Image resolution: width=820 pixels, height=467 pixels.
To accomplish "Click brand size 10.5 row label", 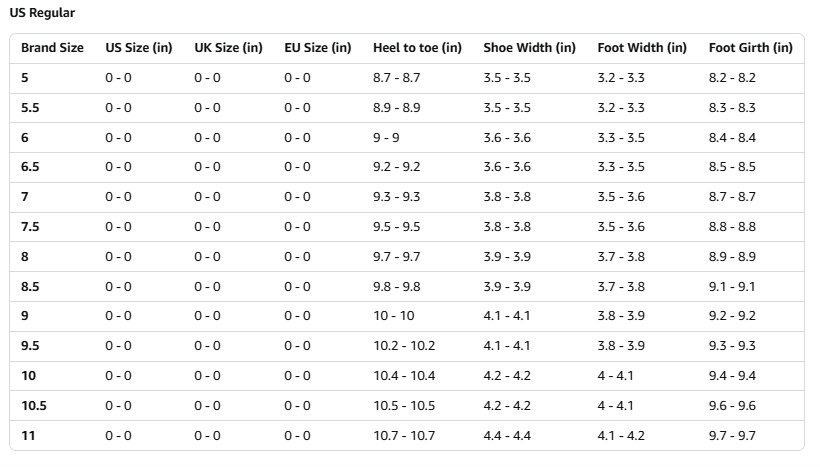I will 33,406.
